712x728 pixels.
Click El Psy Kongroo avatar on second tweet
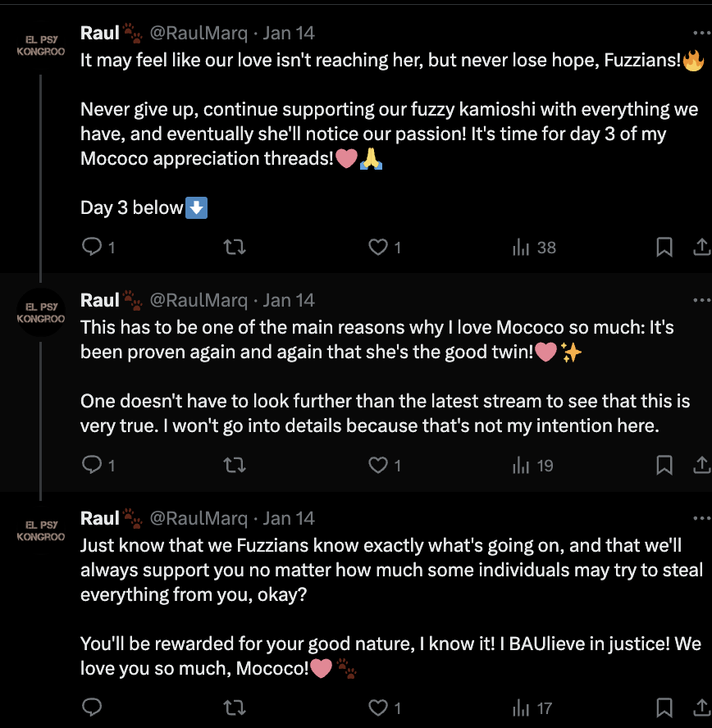[40, 312]
